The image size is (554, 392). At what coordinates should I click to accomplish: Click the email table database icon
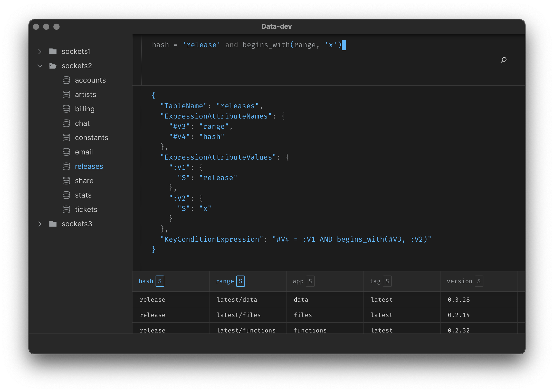click(66, 152)
